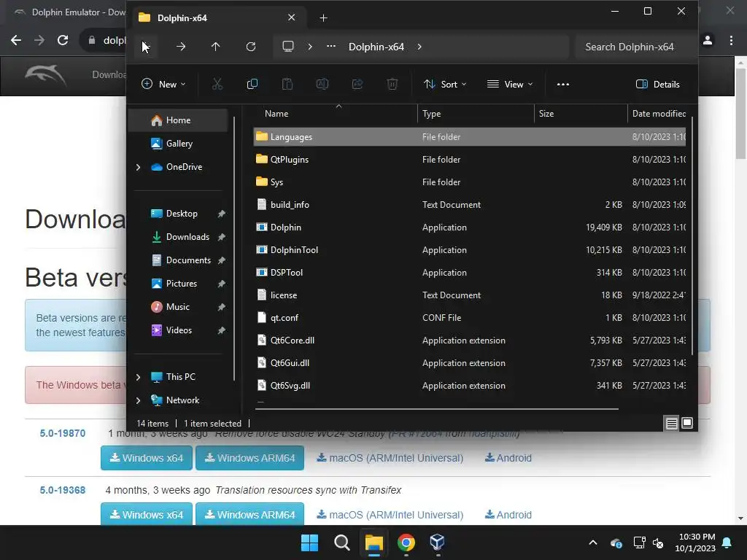Open Pictures in quick access
Viewport: 747px width, 560px height.
pyautogui.click(x=181, y=284)
